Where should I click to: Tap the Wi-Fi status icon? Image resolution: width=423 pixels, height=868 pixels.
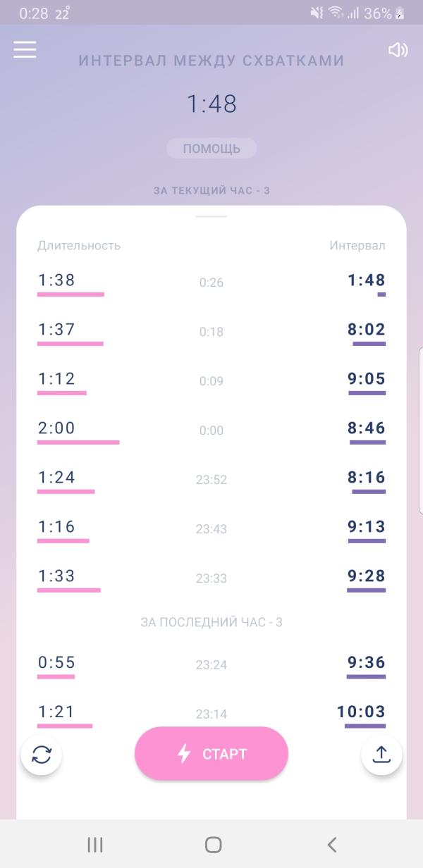[x=336, y=13]
